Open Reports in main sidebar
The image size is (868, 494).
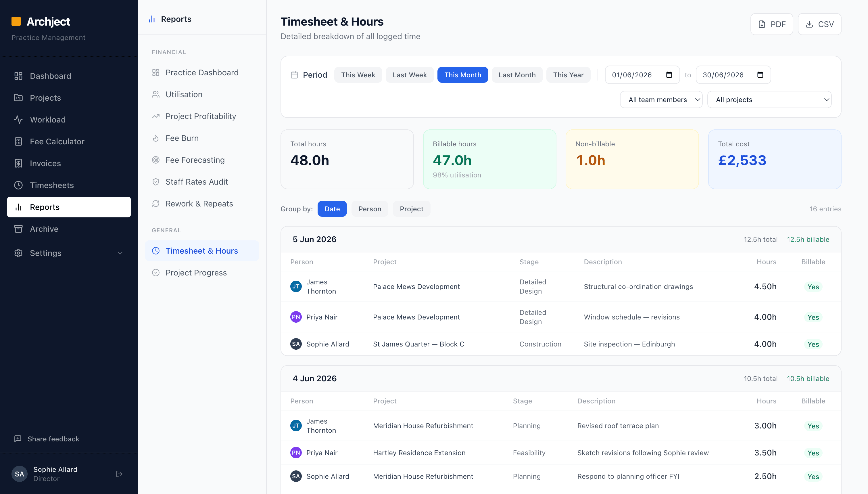[69, 207]
